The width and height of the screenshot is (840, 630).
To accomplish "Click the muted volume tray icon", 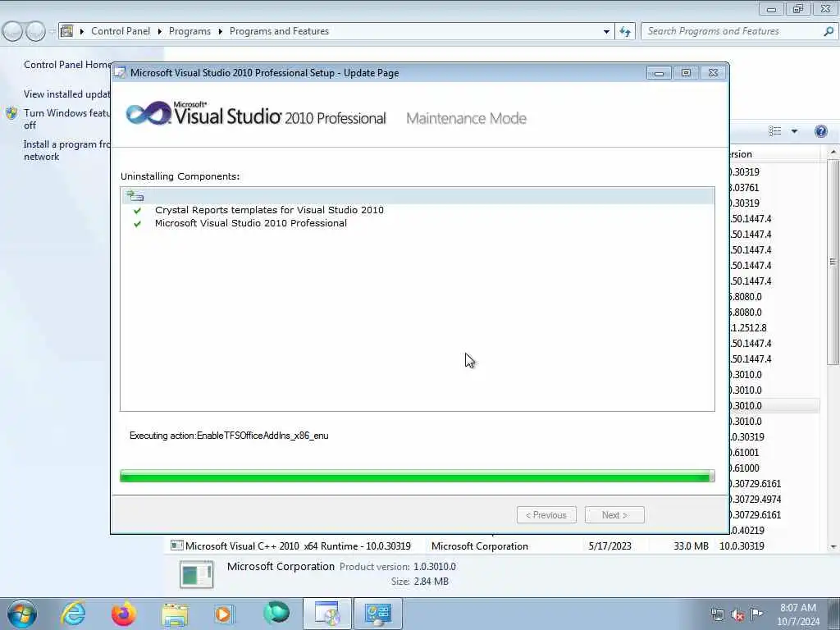I will (x=737, y=615).
